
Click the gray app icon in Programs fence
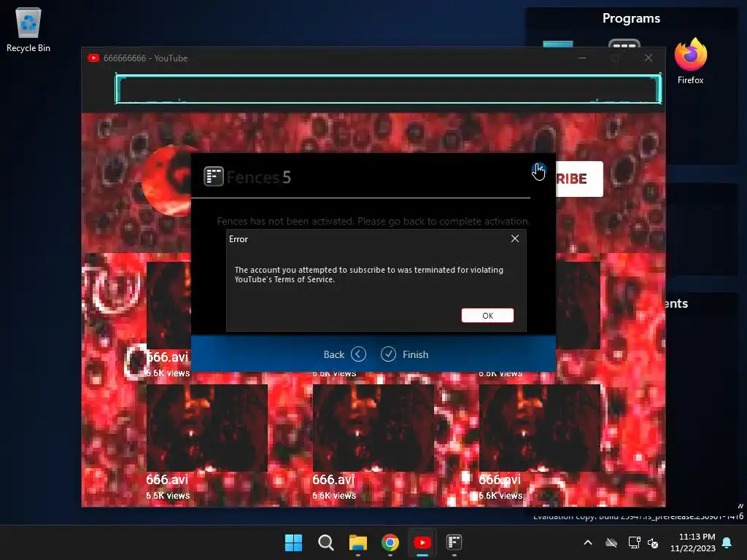[624, 43]
